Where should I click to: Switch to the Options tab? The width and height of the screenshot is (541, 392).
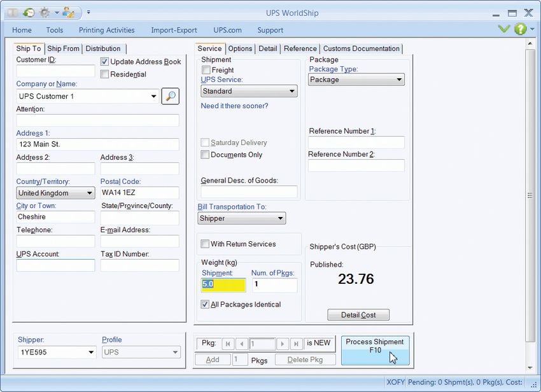pyautogui.click(x=240, y=48)
